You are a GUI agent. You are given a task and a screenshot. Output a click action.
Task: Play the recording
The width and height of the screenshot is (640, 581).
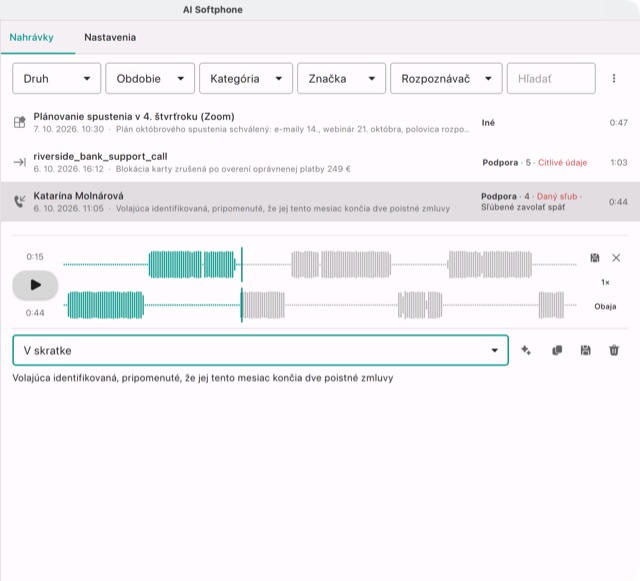pyautogui.click(x=35, y=285)
